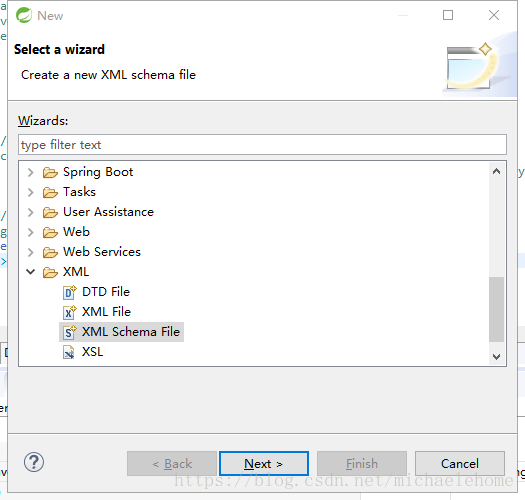Screen dimensions: 525x500
Task: Select the Spring Boot tree entry
Action: tap(98, 172)
